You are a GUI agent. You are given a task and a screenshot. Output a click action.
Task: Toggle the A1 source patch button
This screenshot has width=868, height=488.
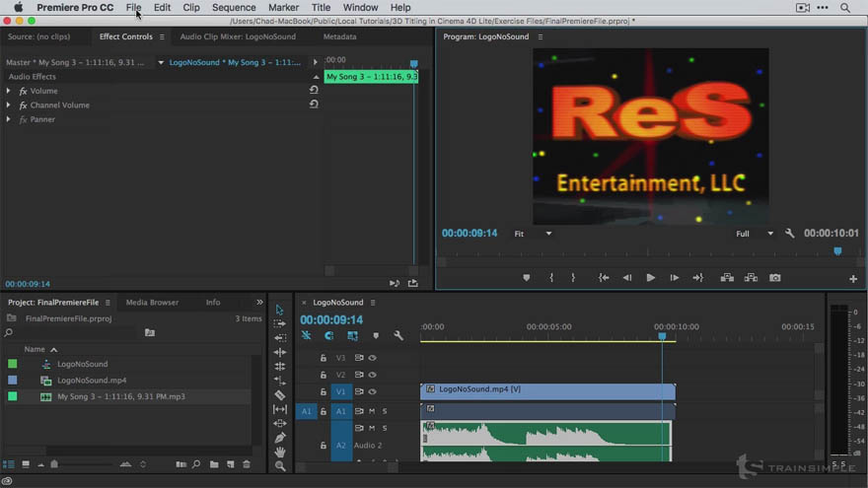pyautogui.click(x=306, y=411)
